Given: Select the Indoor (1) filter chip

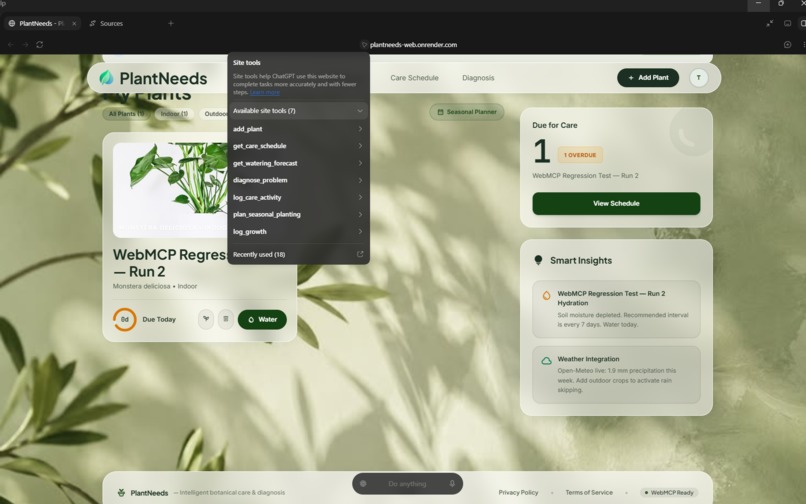Looking at the screenshot, I should 174,114.
